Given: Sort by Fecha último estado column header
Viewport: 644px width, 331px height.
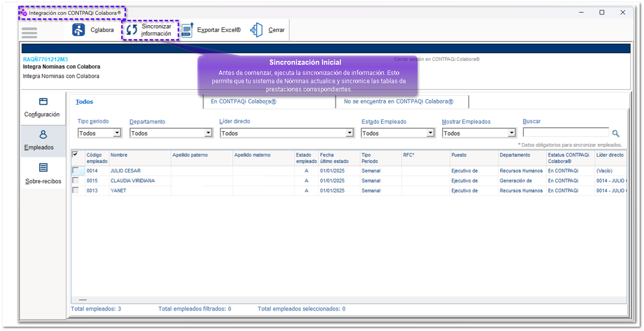Looking at the screenshot, I should pos(339,158).
